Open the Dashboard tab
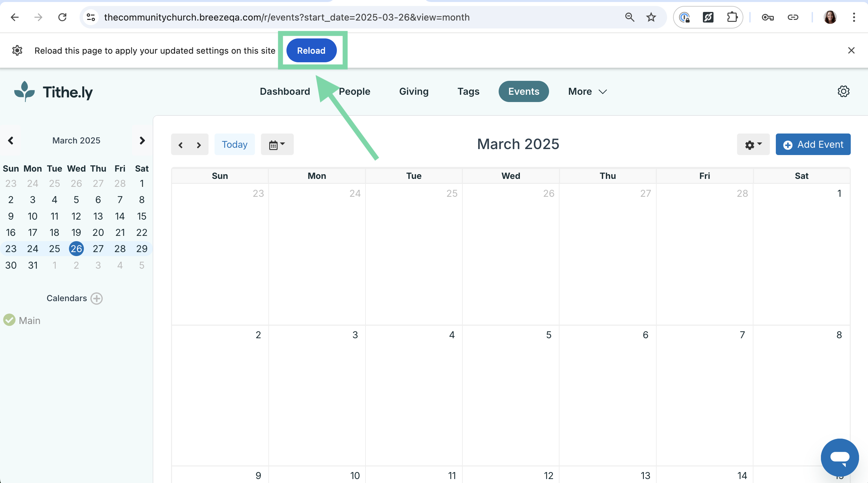This screenshot has height=483, width=868. click(x=285, y=91)
